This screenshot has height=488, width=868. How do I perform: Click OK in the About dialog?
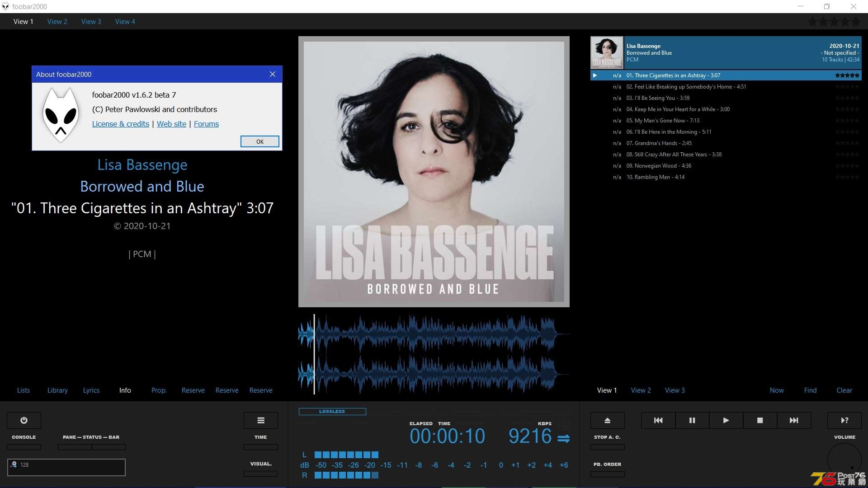click(260, 141)
